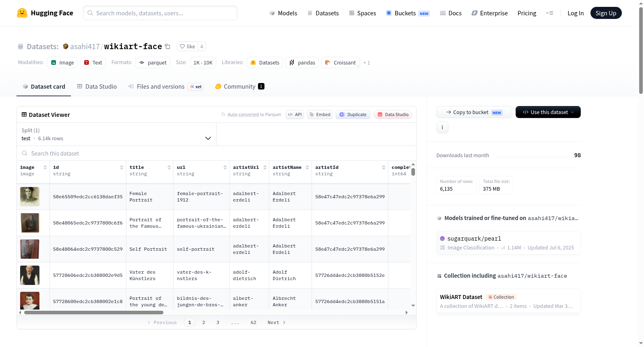644x347 pixels.
Task: Go to page 2 of results
Action: coord(204,322)
